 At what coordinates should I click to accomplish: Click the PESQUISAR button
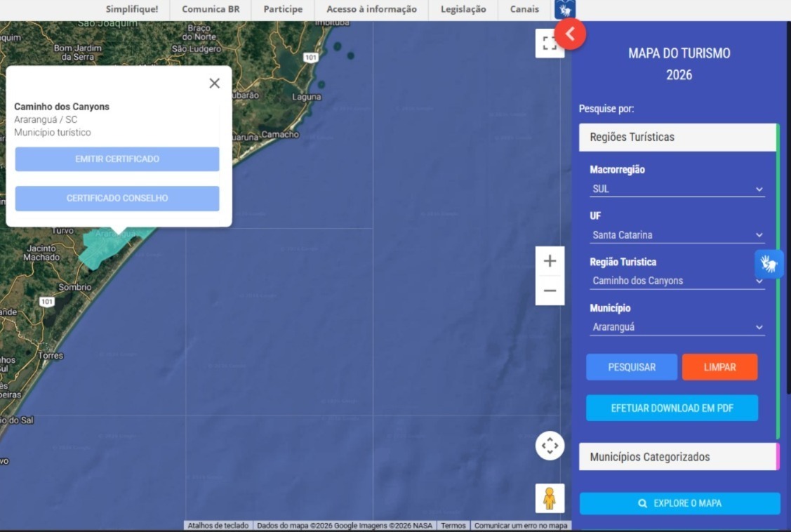pyautogui.click(x=632, y=367)
